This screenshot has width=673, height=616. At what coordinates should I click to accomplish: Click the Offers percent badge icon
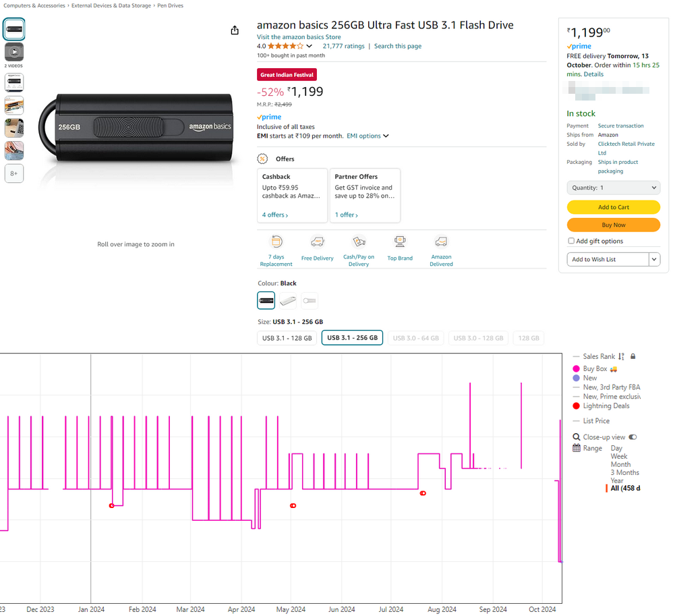click(262, 159)
